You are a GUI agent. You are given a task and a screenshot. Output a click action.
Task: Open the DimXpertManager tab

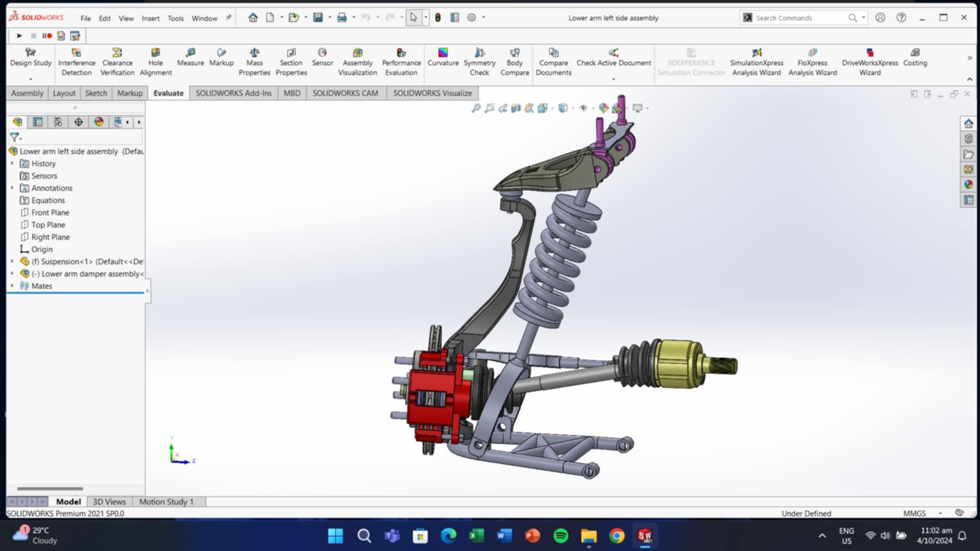pos(79,122)
